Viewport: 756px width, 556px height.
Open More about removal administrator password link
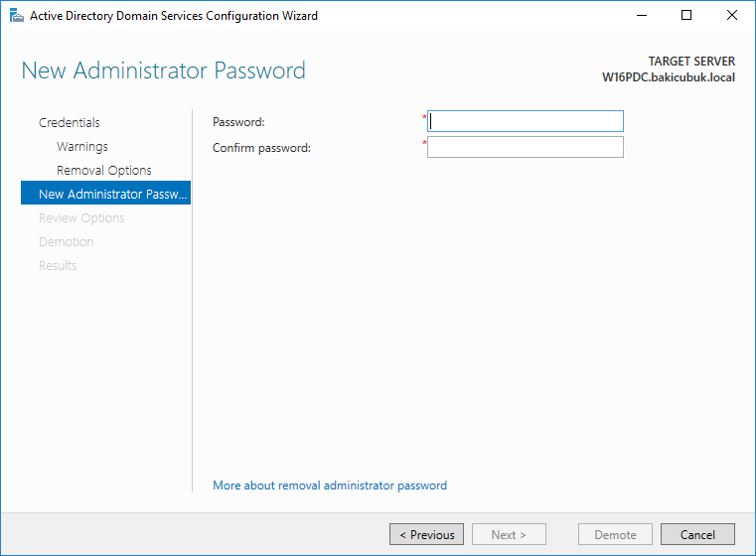coord(330,486)
